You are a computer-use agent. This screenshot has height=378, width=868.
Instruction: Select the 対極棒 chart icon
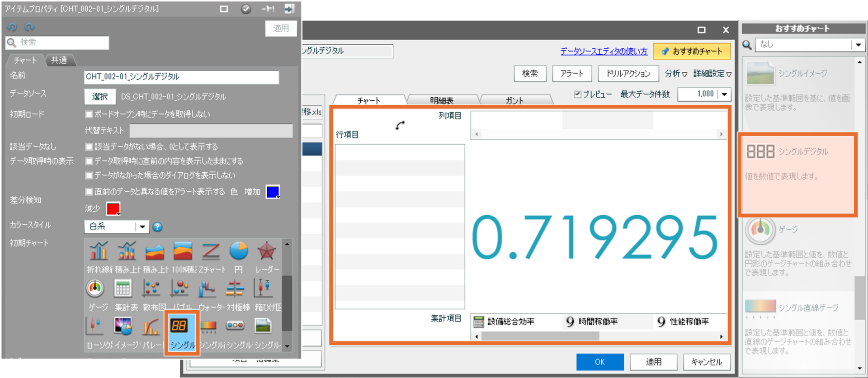[236, 288]
